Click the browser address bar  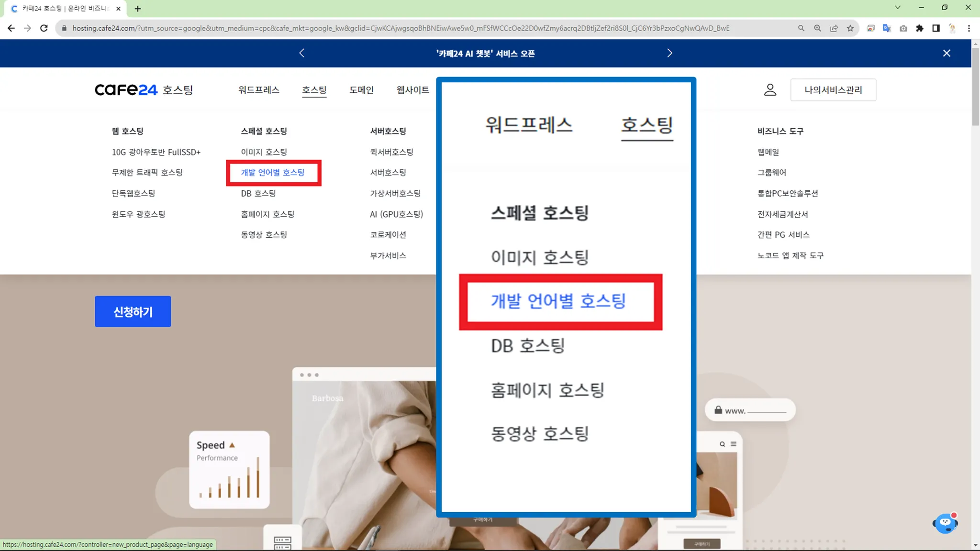[400, 28]
